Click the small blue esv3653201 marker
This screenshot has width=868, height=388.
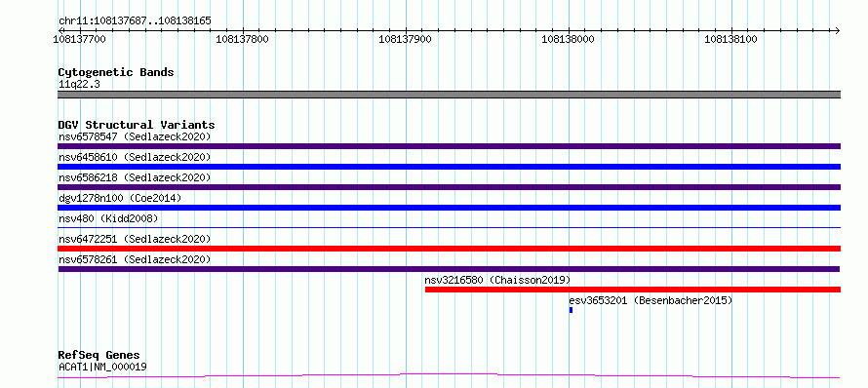[571, 310]
